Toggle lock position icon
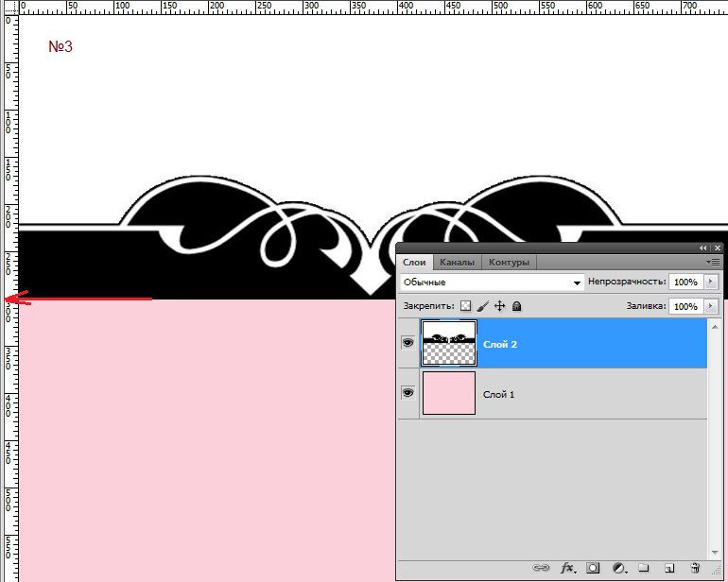This screenshot has height=582, width=728. 499,306
